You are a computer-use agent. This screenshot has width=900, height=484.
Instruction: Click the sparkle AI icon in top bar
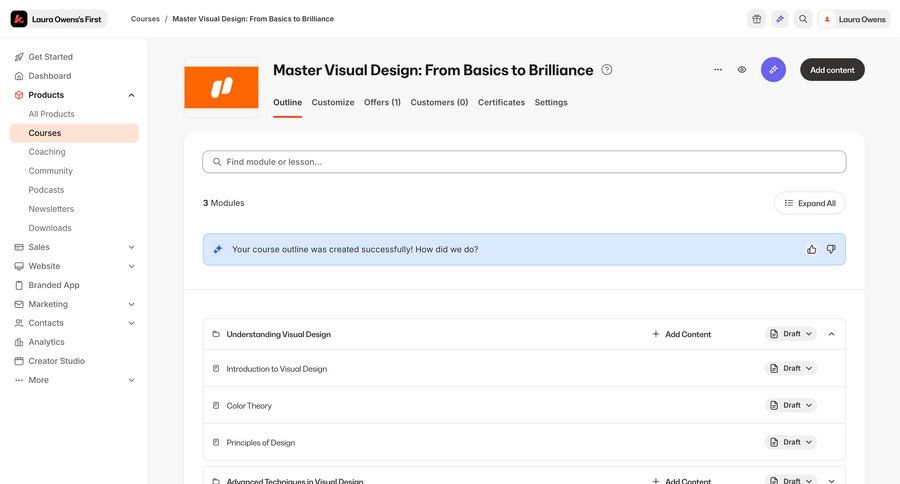tap(779, 19)
